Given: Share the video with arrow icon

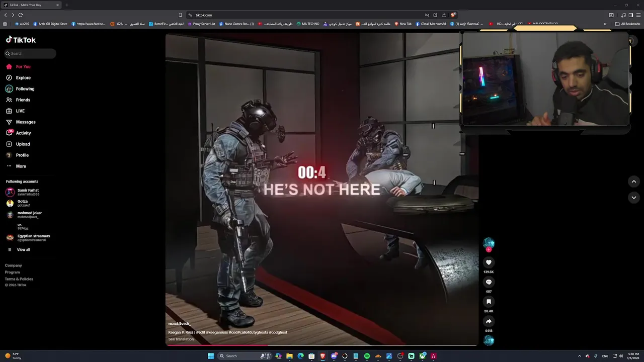Looking at the screenshot, I should 489,321.
